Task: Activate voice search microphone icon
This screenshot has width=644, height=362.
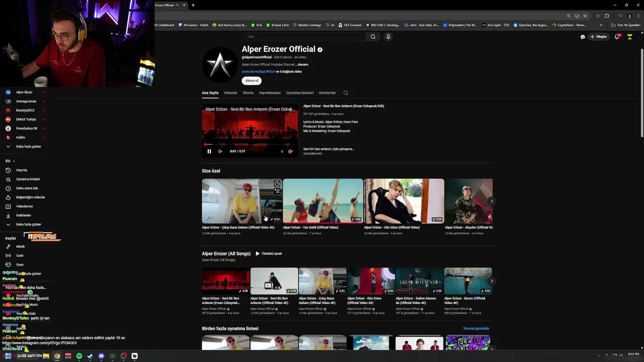Action: [x=388, y=37]
